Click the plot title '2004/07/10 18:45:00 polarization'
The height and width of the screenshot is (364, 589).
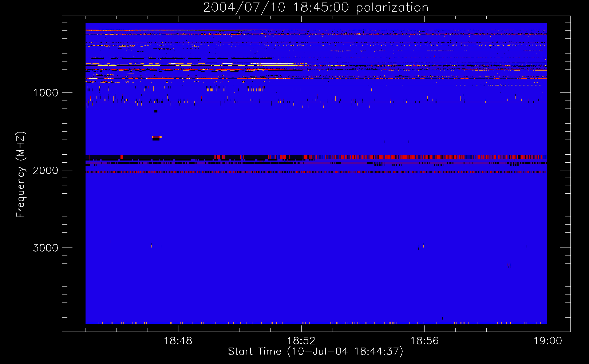click(x=316, y=7)
